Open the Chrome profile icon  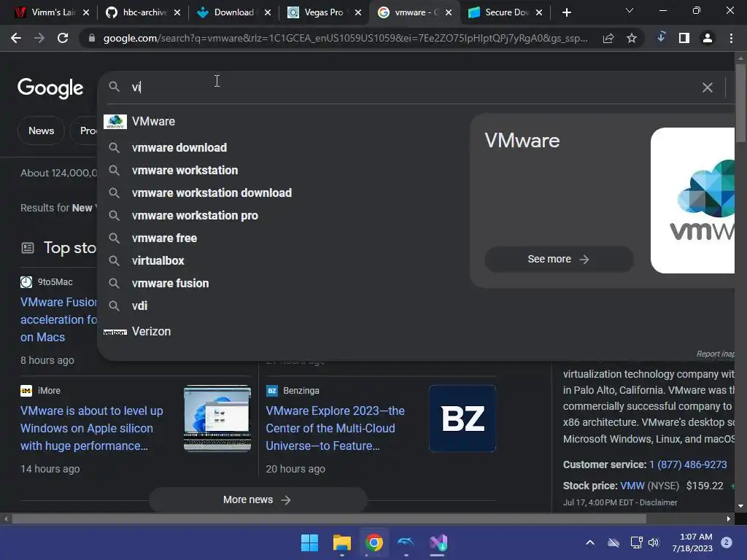tap(708, 38)
